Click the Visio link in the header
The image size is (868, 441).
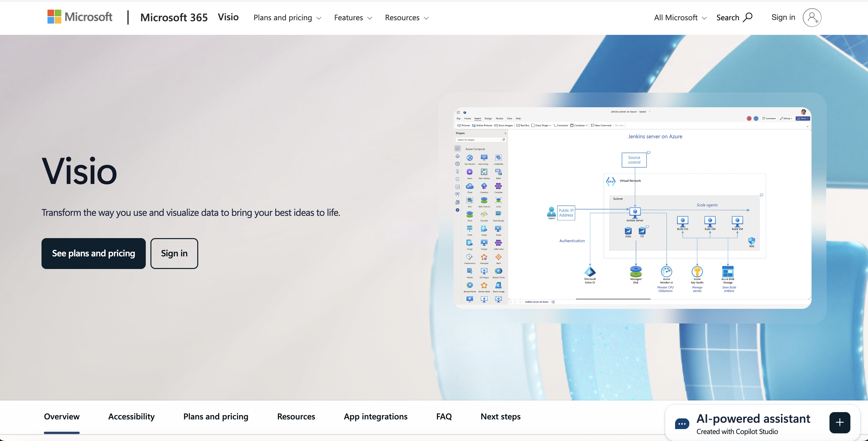click(x=228, y=17)
